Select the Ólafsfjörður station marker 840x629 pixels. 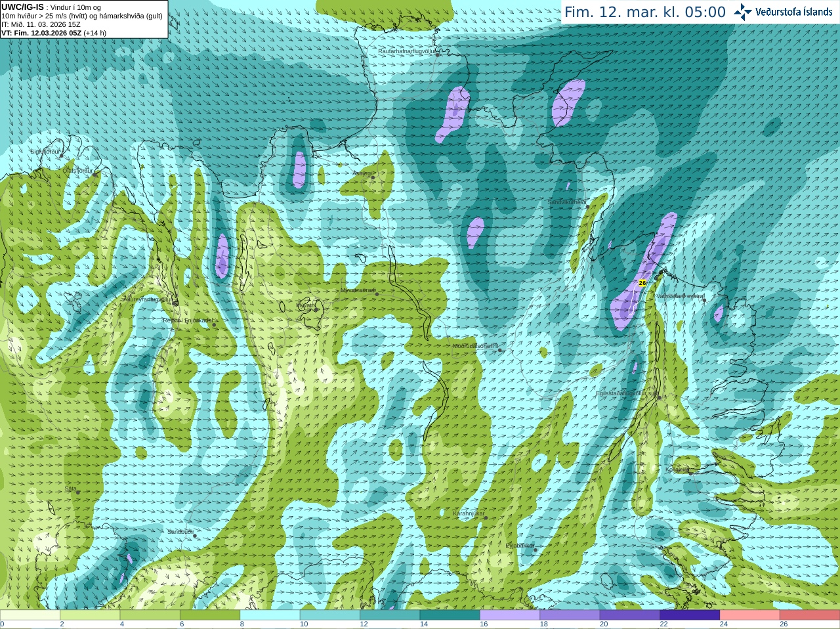[x=95, y=174]
